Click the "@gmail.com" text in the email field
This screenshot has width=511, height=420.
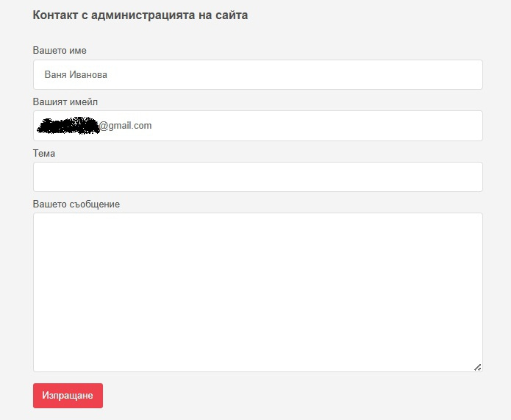(126, 126)
